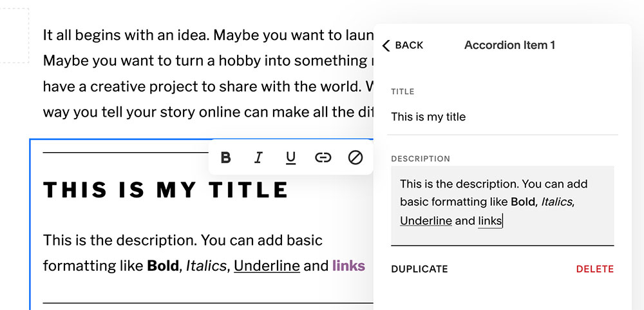The width and height of the screenshot is (644, 310).
Task: Click the italic word "Italics" in the page description
Action: point(206,266)
